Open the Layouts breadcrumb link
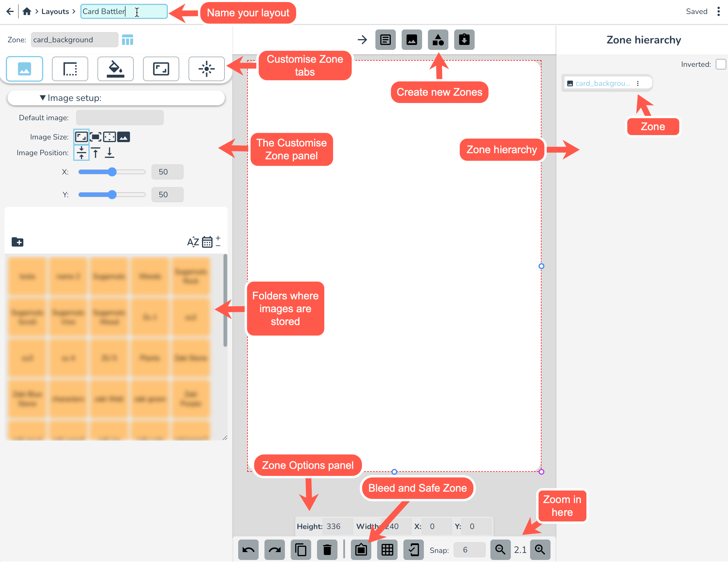728x562 pixels. tap(55, 11)
